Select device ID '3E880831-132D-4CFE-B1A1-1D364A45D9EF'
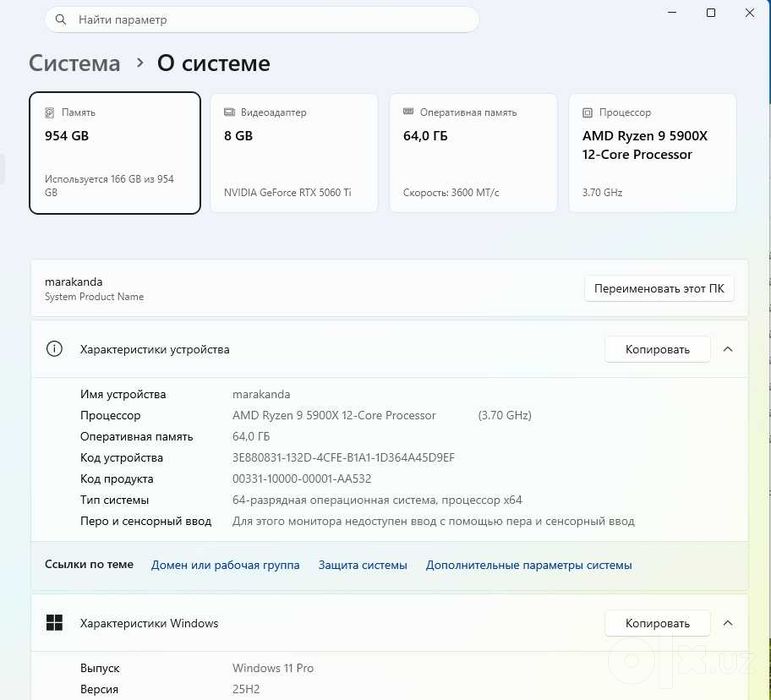 343,458
